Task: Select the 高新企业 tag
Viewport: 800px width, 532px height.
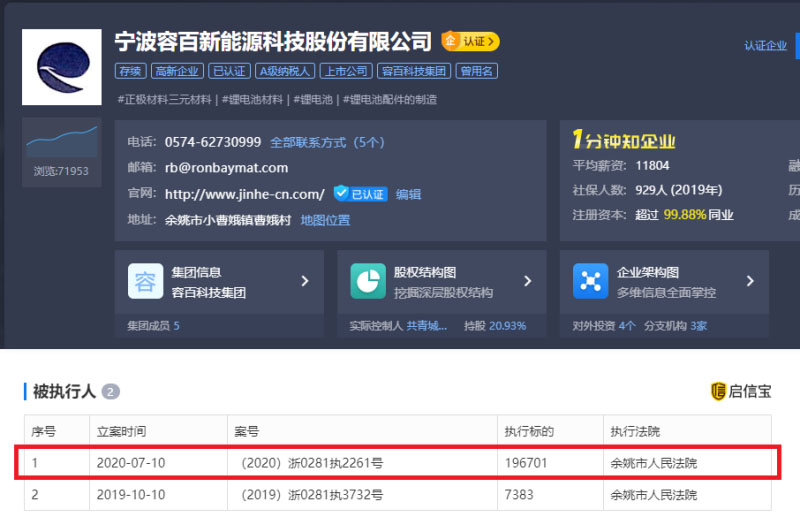Action: point(176,71)
